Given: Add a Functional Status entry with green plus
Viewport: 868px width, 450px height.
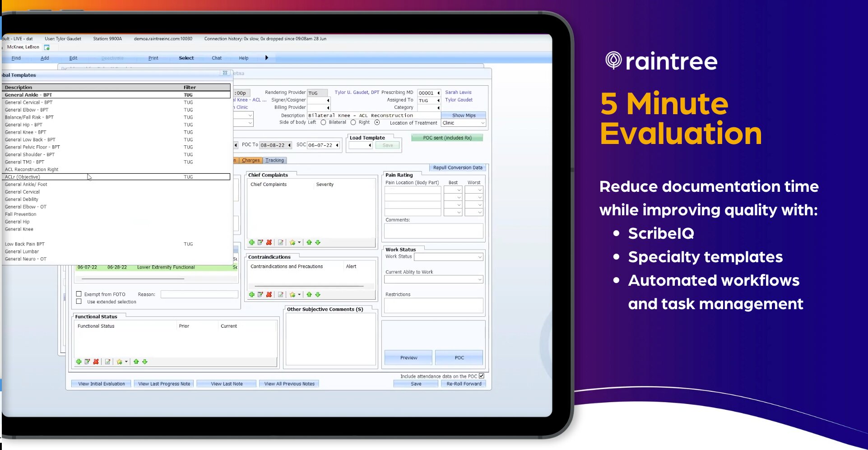Looking at the screenshot, I should pyautogui.click(x=79, y=362).
